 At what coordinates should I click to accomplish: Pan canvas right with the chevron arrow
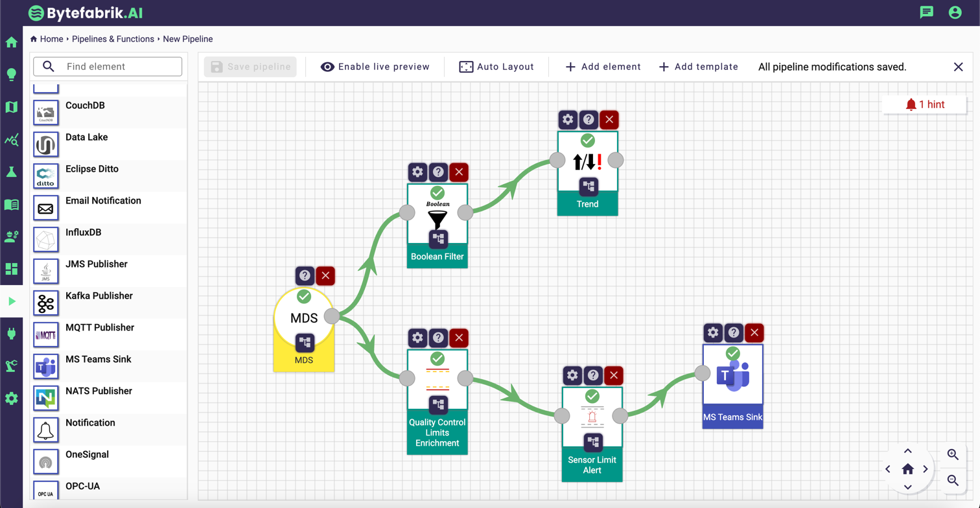(926, 469)
